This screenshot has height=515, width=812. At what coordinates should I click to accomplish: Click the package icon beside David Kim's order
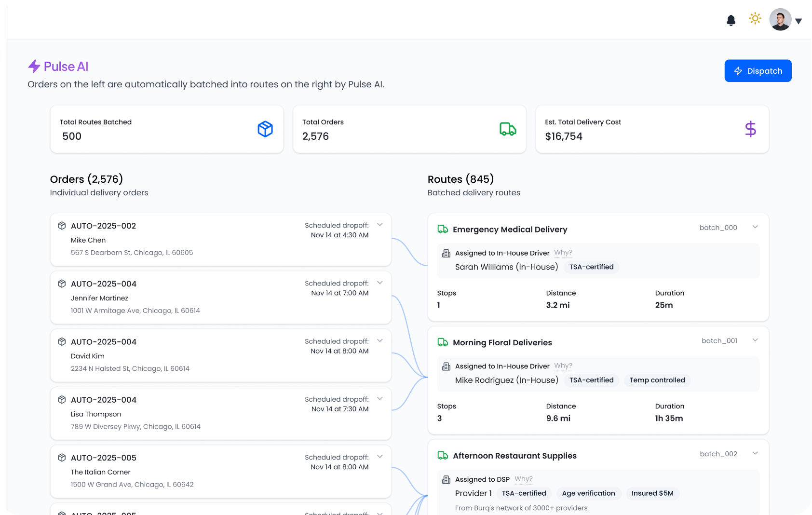coord(62,341)
